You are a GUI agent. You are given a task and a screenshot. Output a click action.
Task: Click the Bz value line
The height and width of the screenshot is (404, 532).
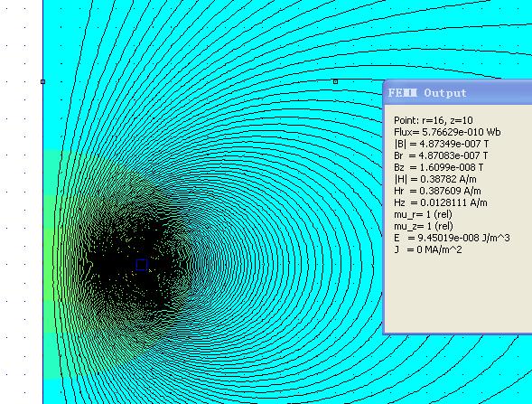click(x=439, y=167)
